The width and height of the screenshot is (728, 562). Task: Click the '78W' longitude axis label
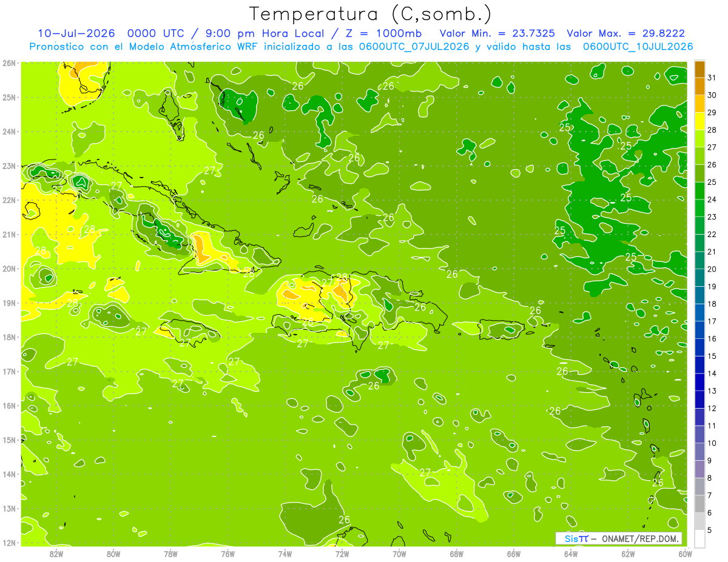click(170, 554)
